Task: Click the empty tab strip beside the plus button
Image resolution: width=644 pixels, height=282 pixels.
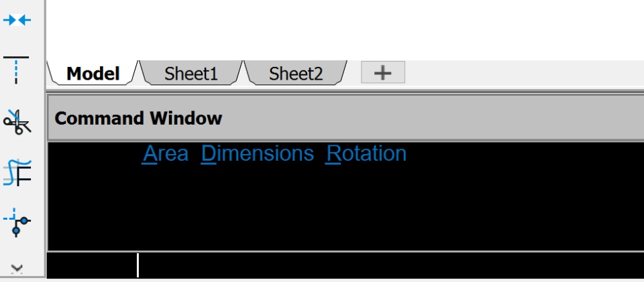Action: pyautogui.click(x=523, y=74)
